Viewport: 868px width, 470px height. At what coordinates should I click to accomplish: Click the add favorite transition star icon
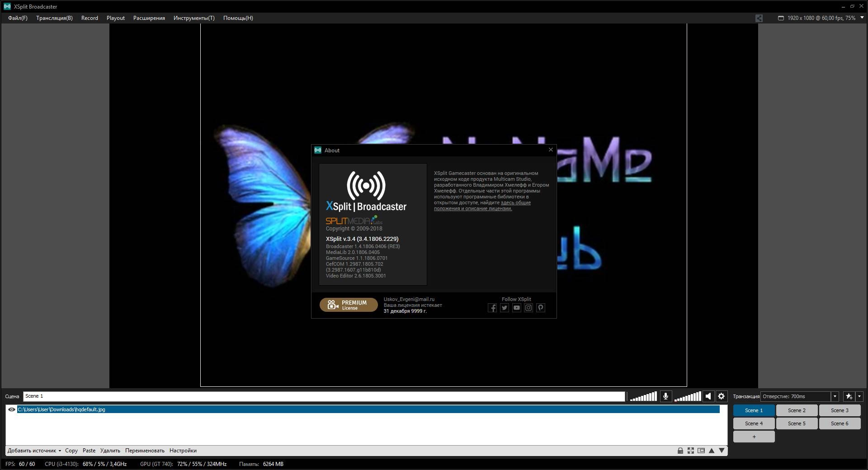849,396
